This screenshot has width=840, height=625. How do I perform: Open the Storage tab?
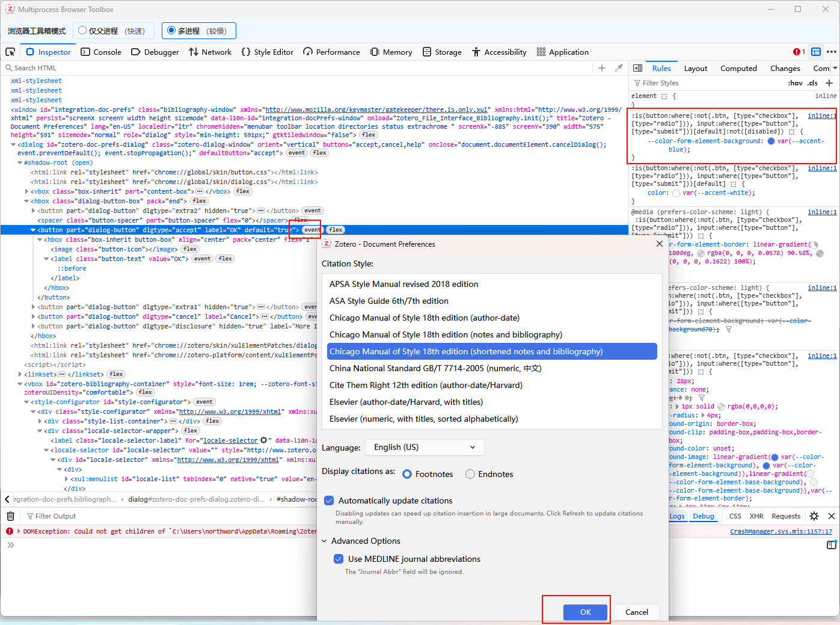pos(443,52)
